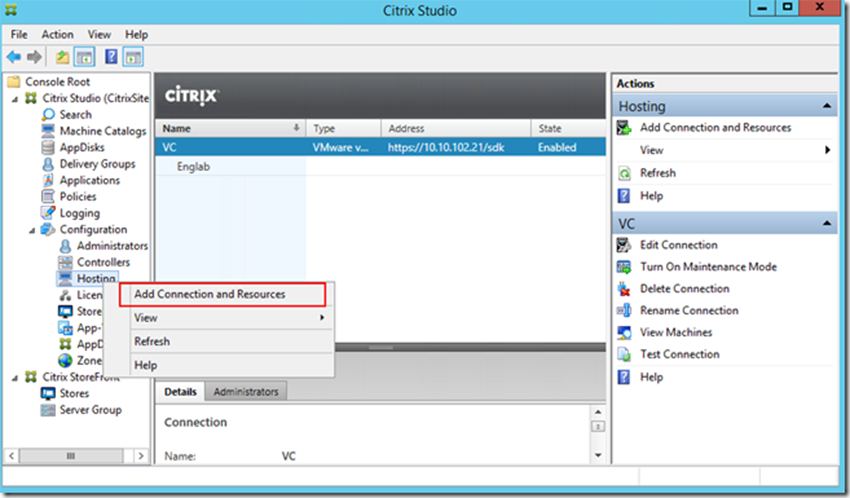Image resolution: width=850 pixels, height=498 pixels.
Task: Click Test Connection action
Action: click(679, 354)
